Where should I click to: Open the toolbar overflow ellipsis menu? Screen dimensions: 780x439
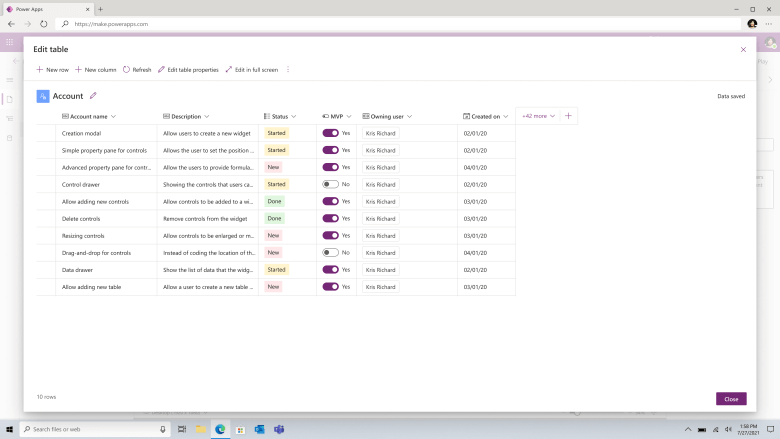tap(288, 70)
